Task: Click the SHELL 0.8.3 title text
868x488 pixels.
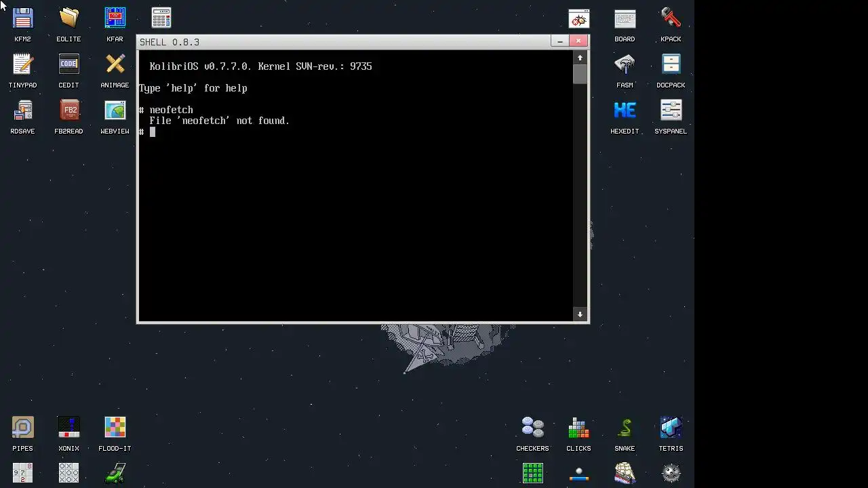Action: tap(170, 42)
